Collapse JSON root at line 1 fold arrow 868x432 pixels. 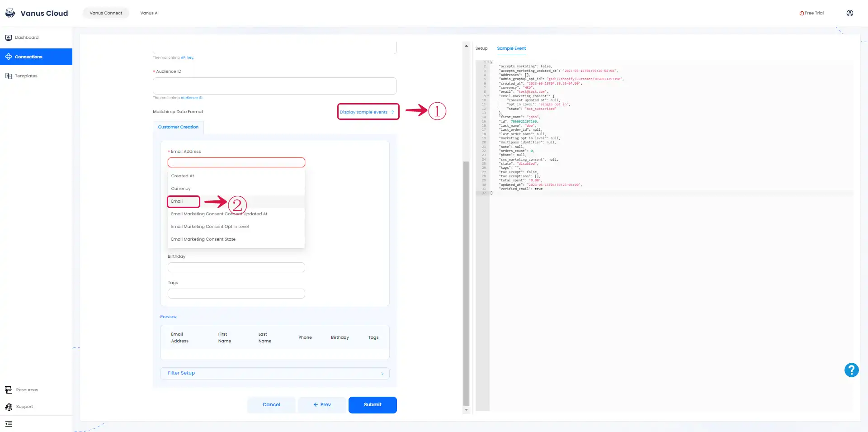[488, 62]
